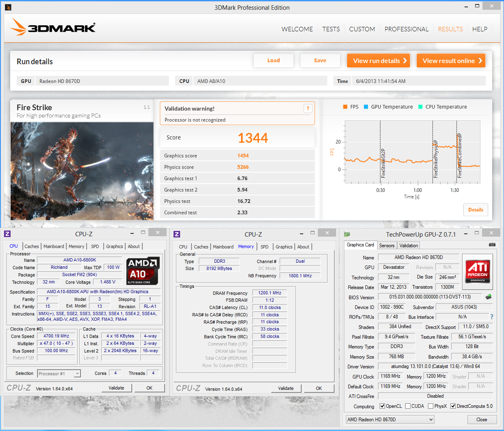Click Bus Interface question mark in GPU-Z

[x=491, y=317]
